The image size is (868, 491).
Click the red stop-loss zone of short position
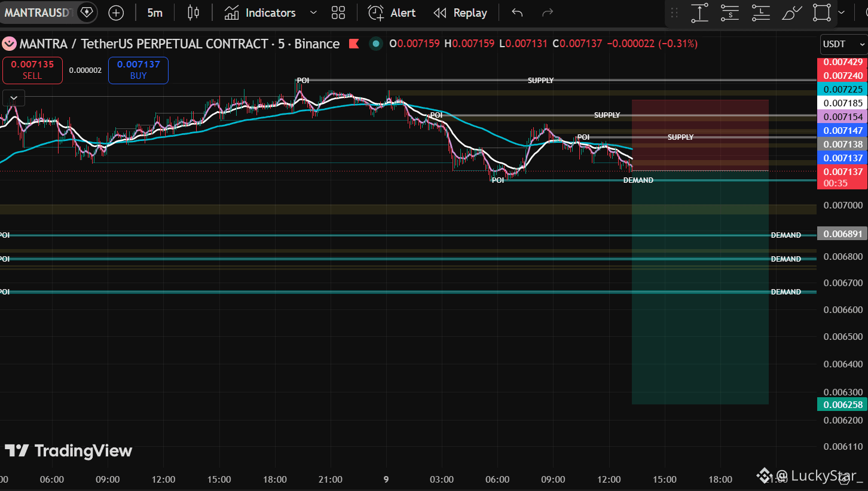pos(700,135)
